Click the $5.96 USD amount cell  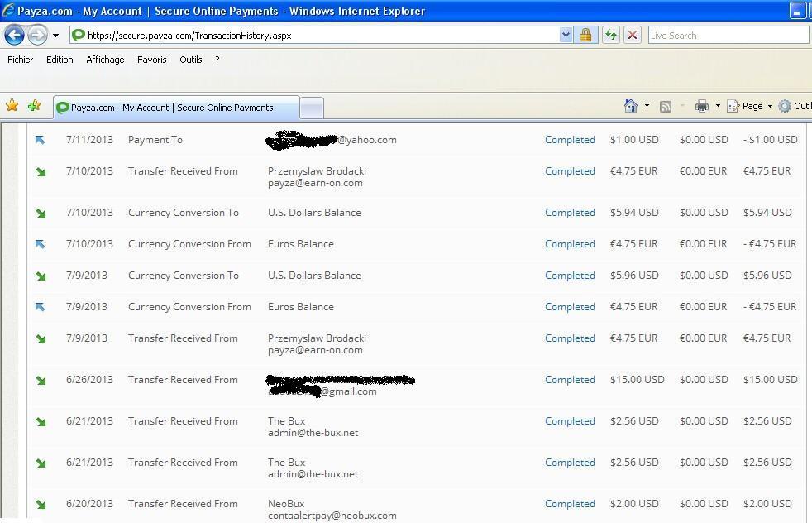click(634, 276)
